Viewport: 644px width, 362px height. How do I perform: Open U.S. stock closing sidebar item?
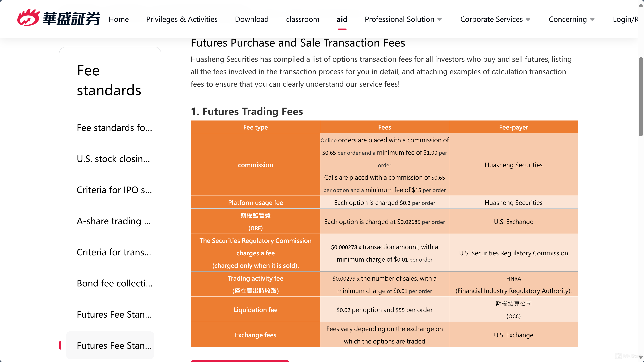pos(113,159)
